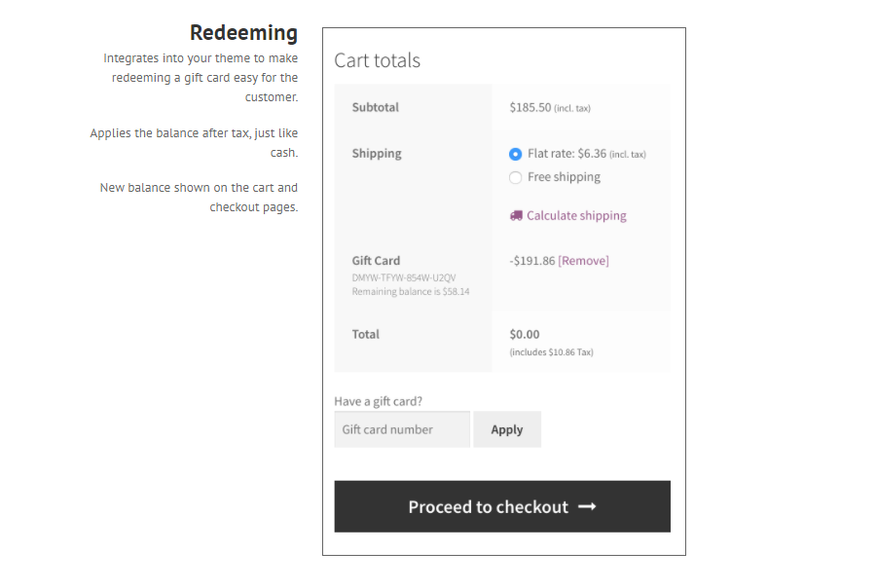Click the includes $10.86 Tax note
Image resolution: width=877 pixels, height=588 pixels.
coord(552,352)
